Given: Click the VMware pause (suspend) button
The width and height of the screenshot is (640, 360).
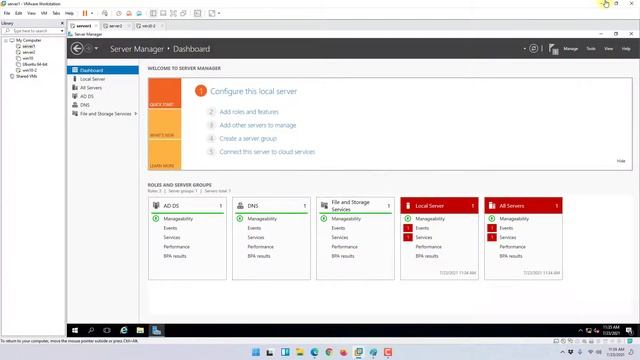Looking at the screenshot, I should point(85,13).
